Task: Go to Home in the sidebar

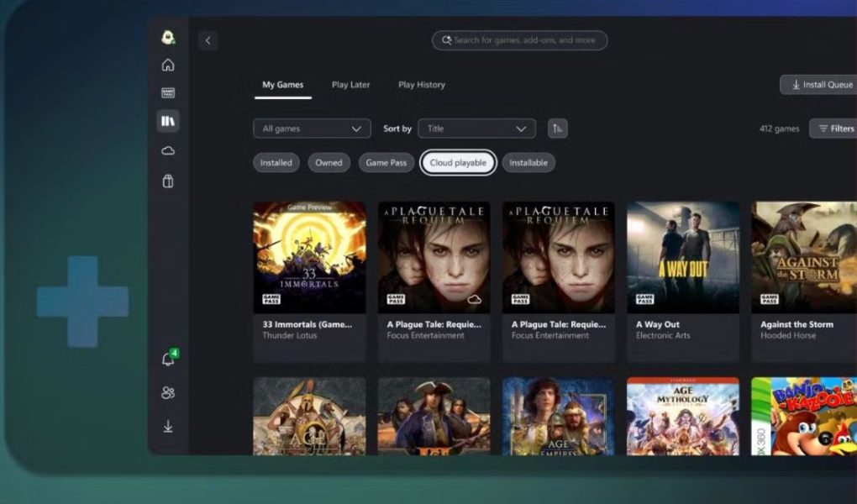Action: pos(168,65)
